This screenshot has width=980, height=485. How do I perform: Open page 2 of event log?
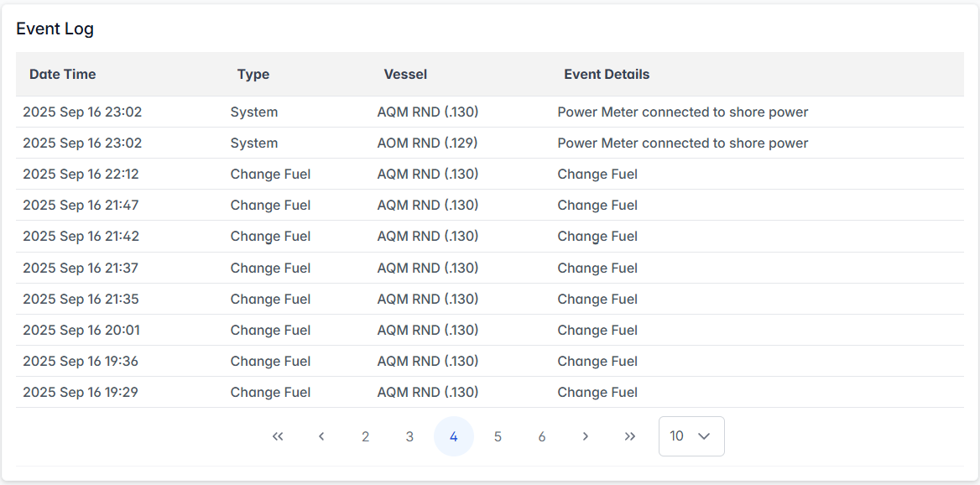366,436
